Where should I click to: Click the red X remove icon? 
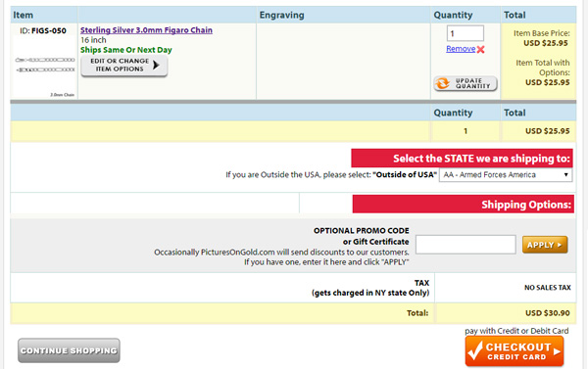tap(481, 50)
